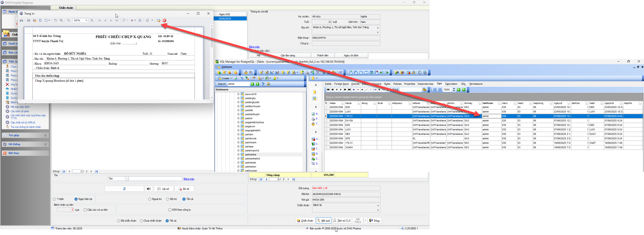644x235 pixels.
Task: Expand the 'Trợ giúp' sidebar section
Action: click(45, 135)
